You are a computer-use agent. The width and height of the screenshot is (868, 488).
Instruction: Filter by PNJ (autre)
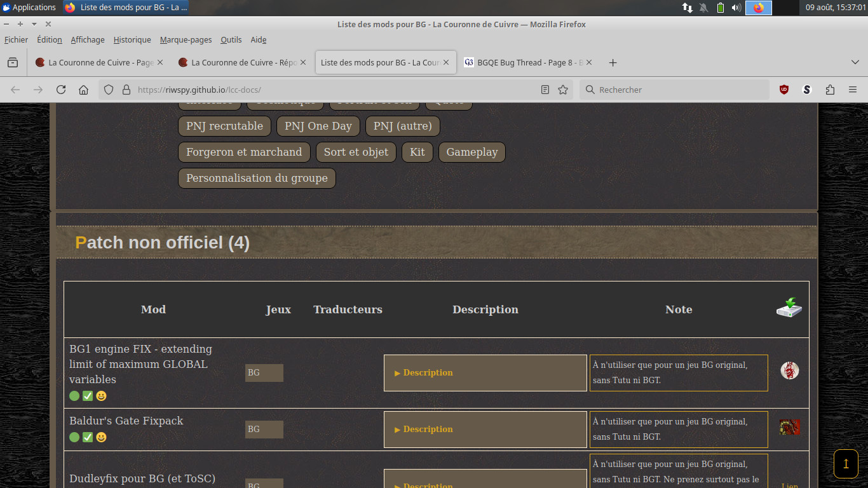pyautogui.click(x=403, y=126)
